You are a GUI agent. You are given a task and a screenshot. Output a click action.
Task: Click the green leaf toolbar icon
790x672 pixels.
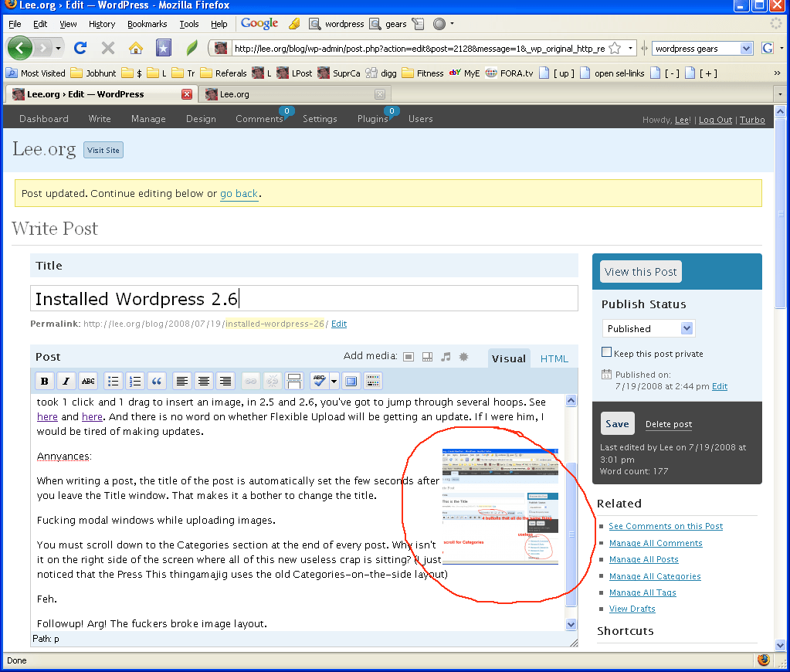pyautogui.click(x=192, y=49)
